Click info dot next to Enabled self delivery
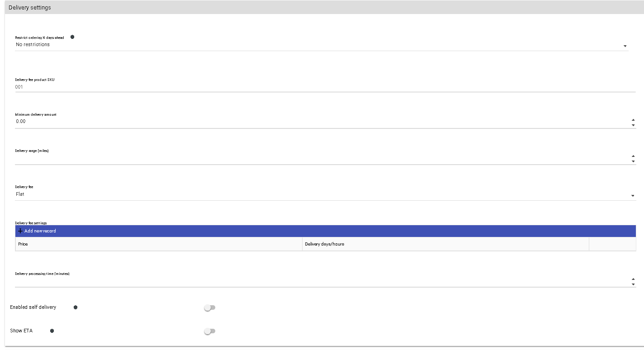This screenshot has height=350, width=644. pos(76,307)
